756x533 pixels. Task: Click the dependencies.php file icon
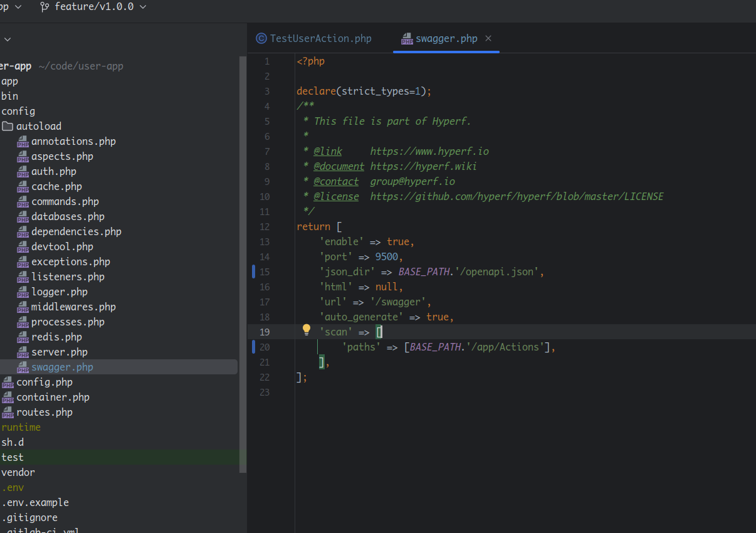coord(23,232)
